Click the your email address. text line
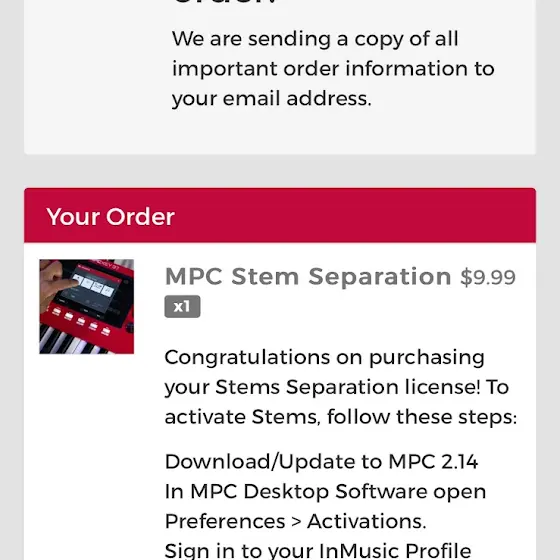 [x=272, y=99]
